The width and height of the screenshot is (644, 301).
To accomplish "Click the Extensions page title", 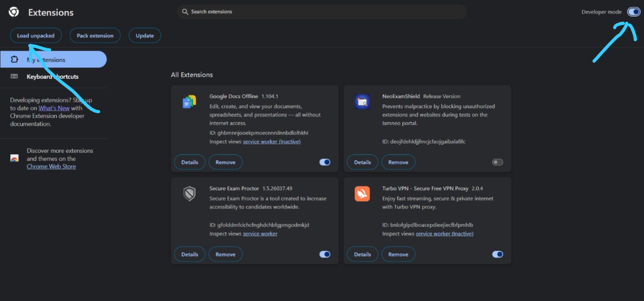I will pos(51,12).
